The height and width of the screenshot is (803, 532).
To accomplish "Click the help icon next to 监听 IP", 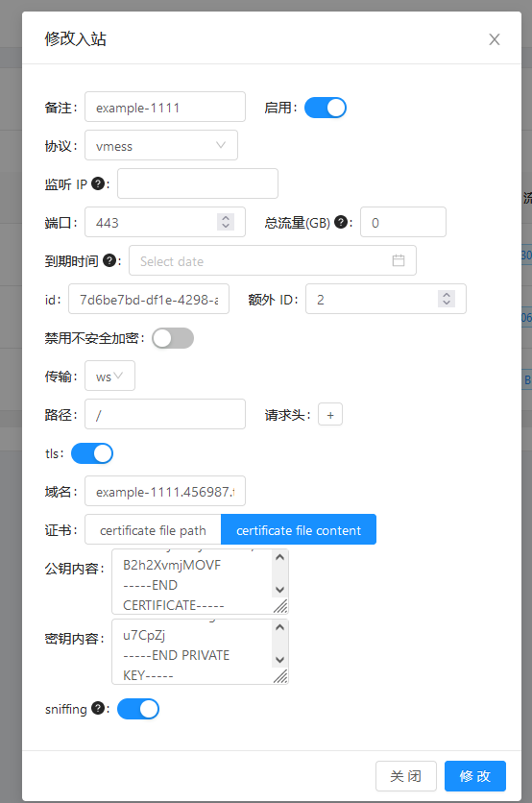I will click(x=98, y=183).
